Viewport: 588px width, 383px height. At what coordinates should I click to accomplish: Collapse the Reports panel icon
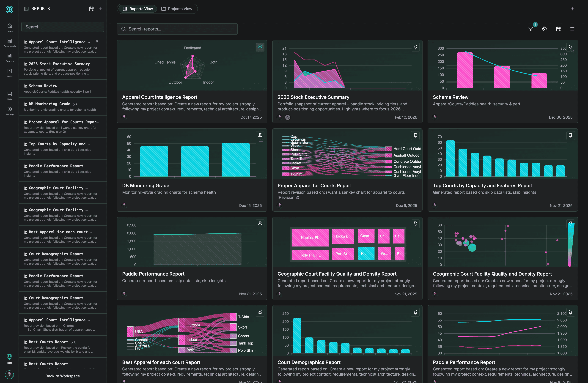[x=26, y=9]
